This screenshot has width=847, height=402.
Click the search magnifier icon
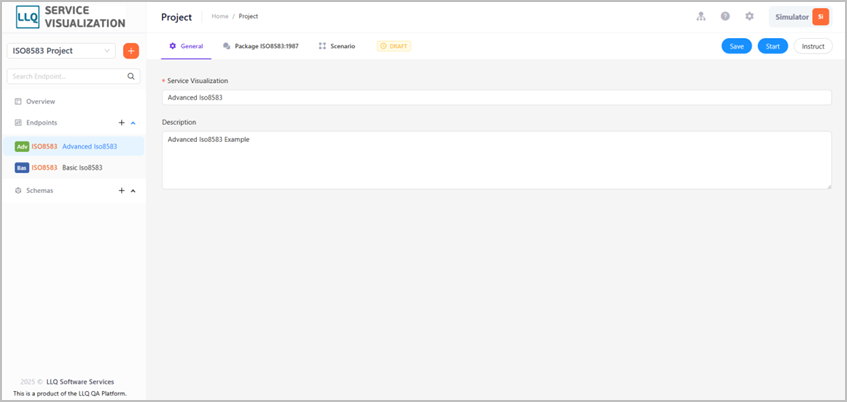(131, 76)
